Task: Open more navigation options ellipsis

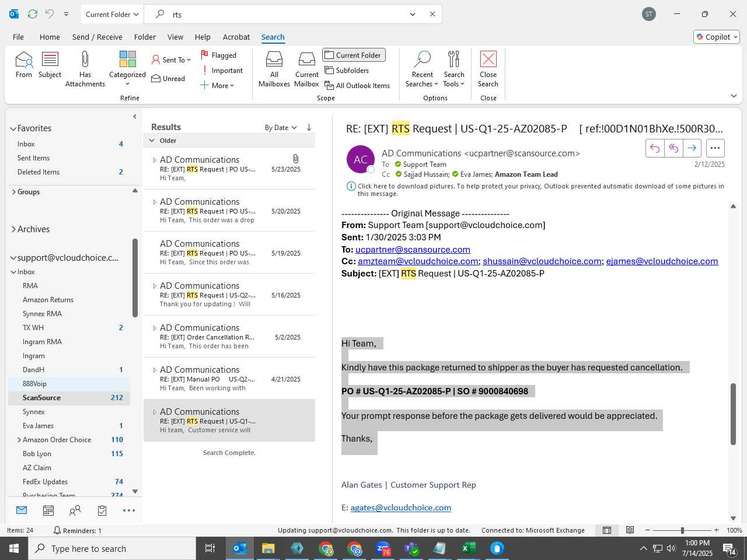Action: [129, 510]
